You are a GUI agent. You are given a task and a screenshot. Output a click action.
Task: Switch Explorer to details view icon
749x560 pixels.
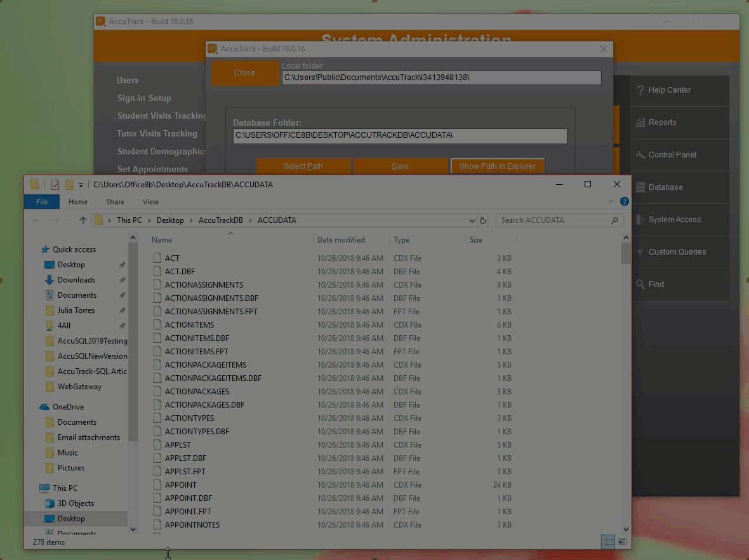click(x=609, y=542)
